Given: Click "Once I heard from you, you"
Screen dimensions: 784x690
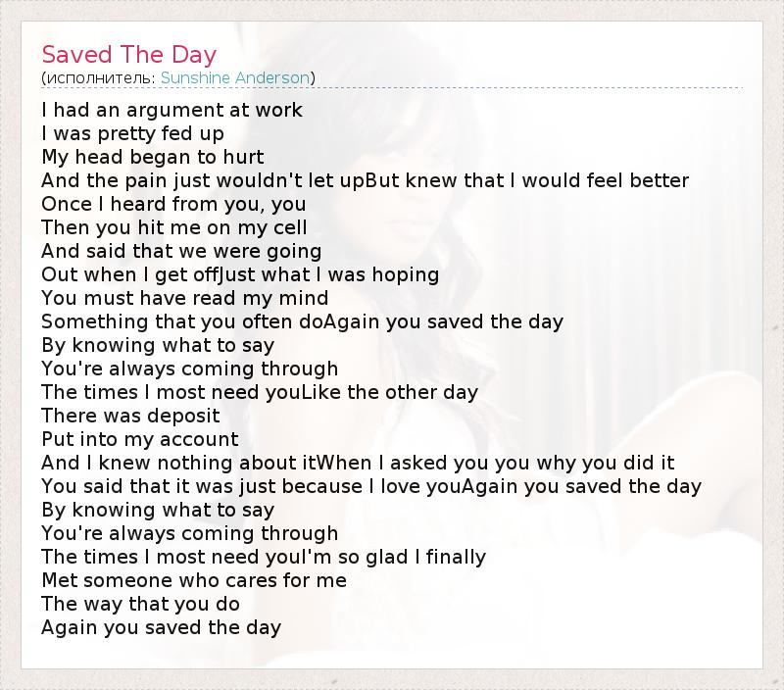Looking at the screenshot, I should coord(173,204).
